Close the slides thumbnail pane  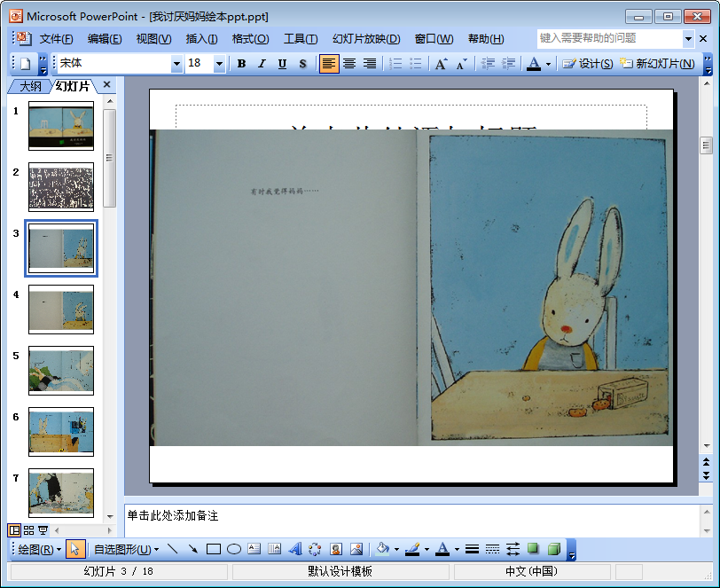[107, 84]
